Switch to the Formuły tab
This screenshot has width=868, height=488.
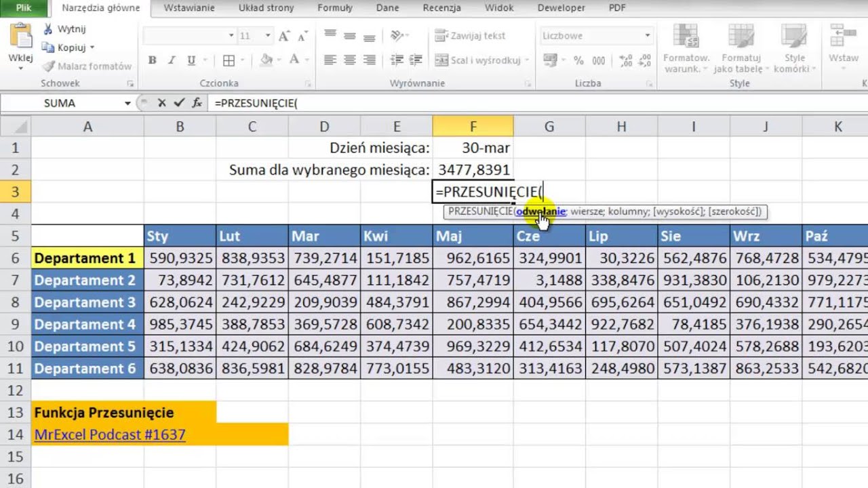click(x=335, y=8)
